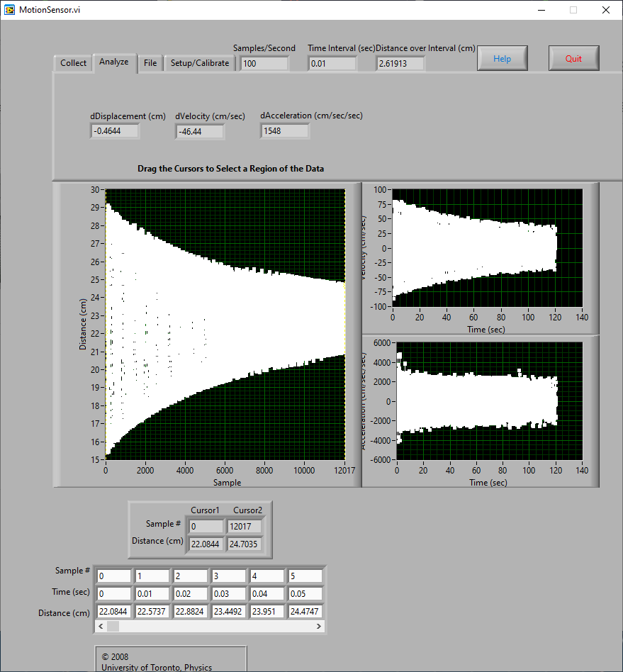Click Distance cell 24.4747

click(x=305, y=612)
